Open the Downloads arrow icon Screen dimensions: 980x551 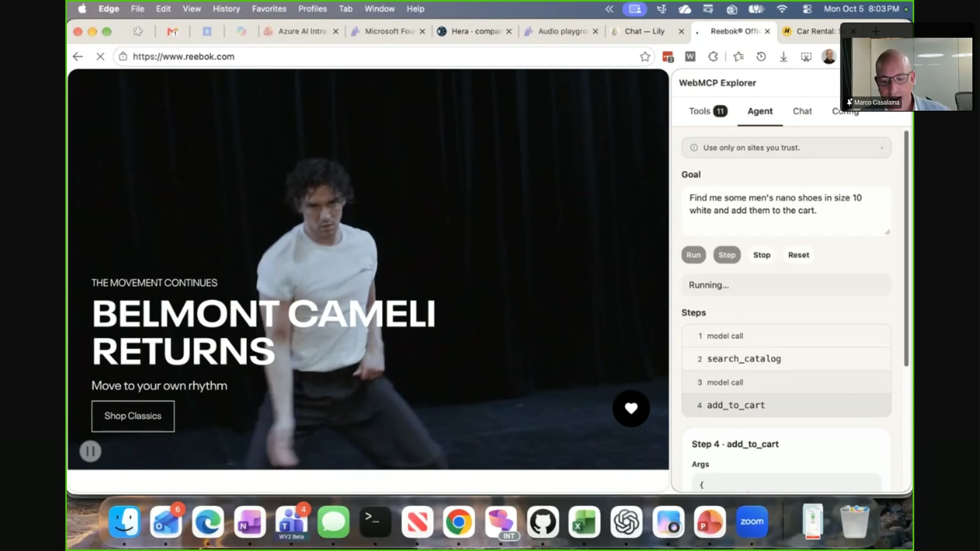point(783,56)
